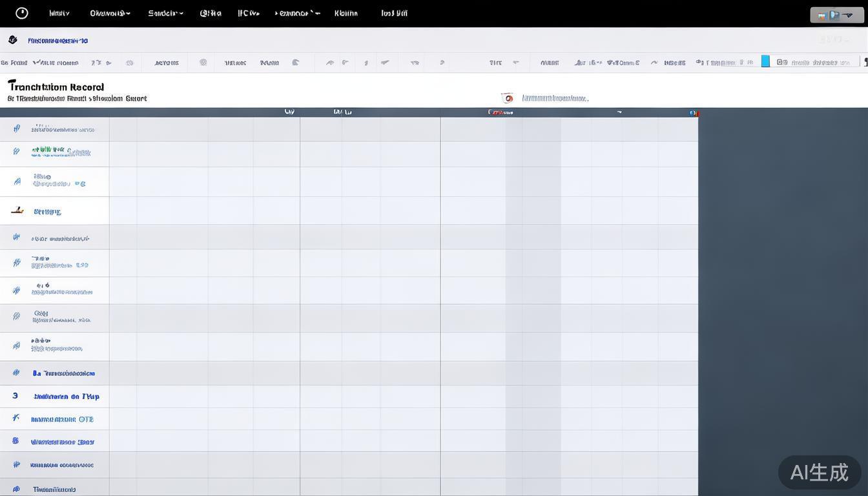Click the blue "3" icon in the row list
Screen dimensions: 868x496
click(x=15, y=396)
